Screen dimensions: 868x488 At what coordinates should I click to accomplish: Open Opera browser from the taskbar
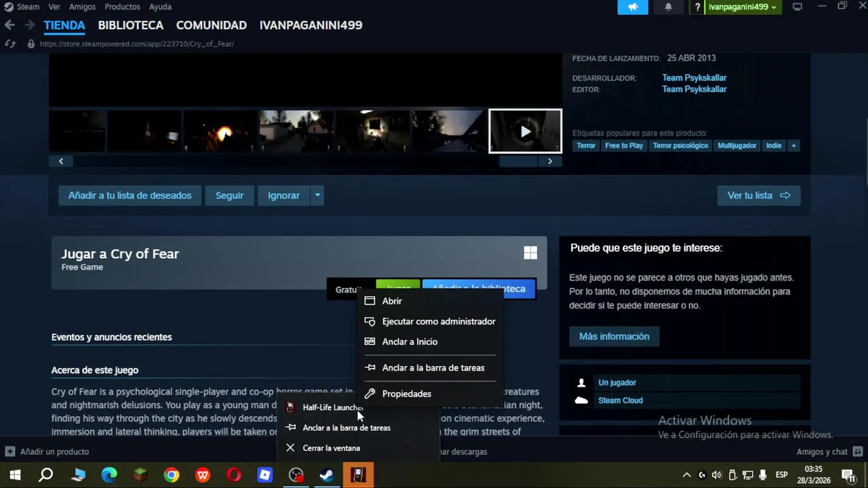(x=234, y=475)
